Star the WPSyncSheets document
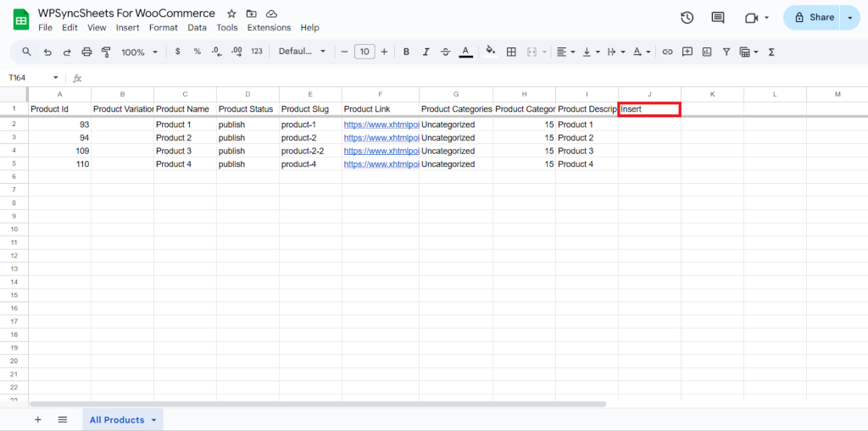The image size is (868, 431). tap(232, 14)
